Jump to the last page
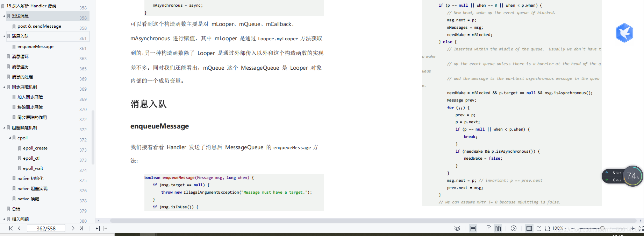This screenshot has width=644, height=236. click(x=81, y=228)
